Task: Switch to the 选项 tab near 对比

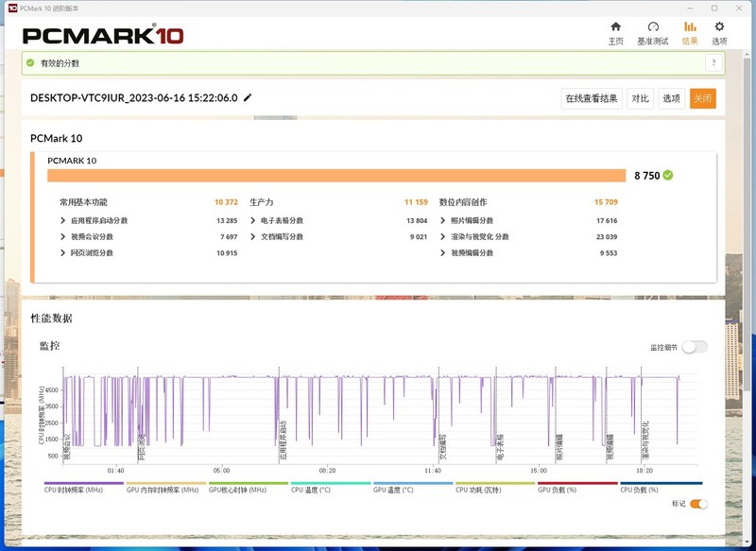Action: click(x=672, y=98)
